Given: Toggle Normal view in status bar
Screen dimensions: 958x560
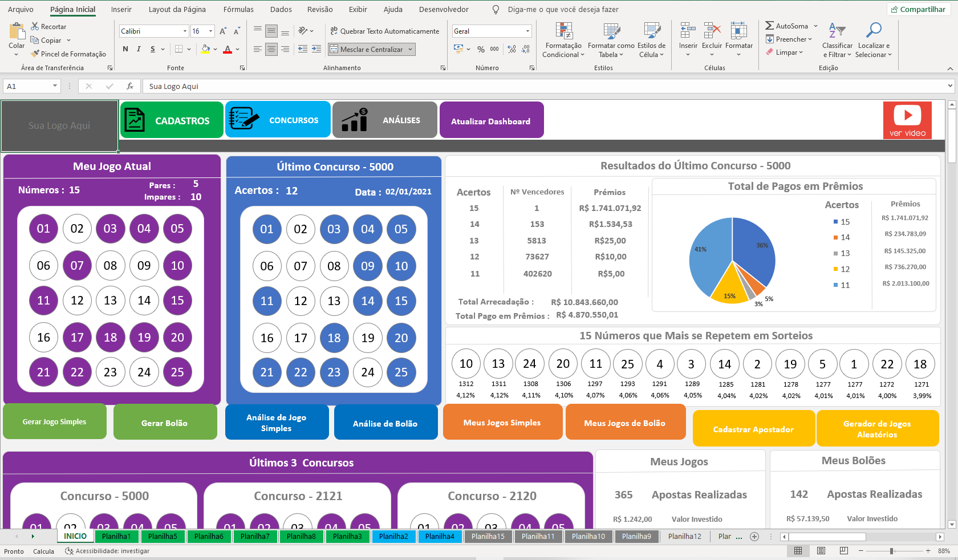Looking at the screenshot, I should [798, 551].
